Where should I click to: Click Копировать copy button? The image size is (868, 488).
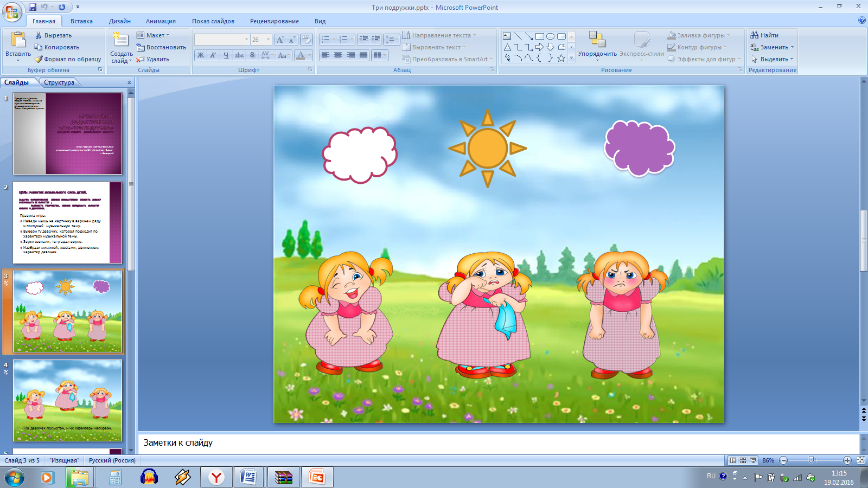[x=56, y=47]
